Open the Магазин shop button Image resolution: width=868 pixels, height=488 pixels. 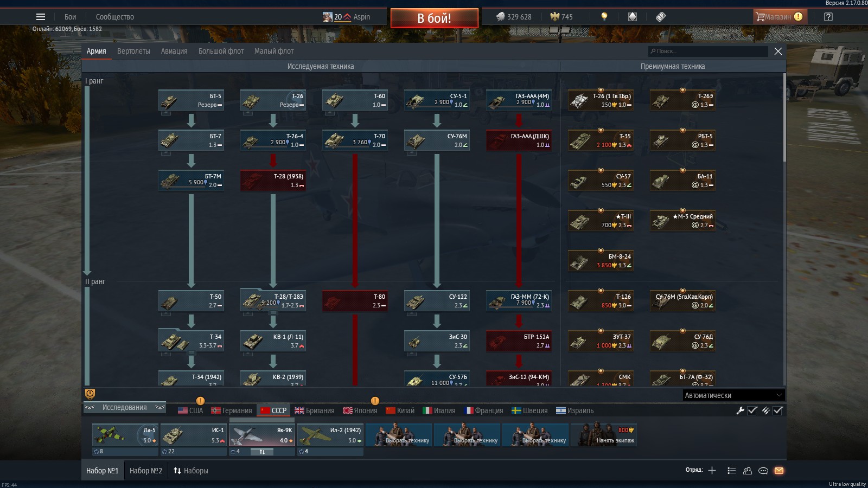pos(780,17)
